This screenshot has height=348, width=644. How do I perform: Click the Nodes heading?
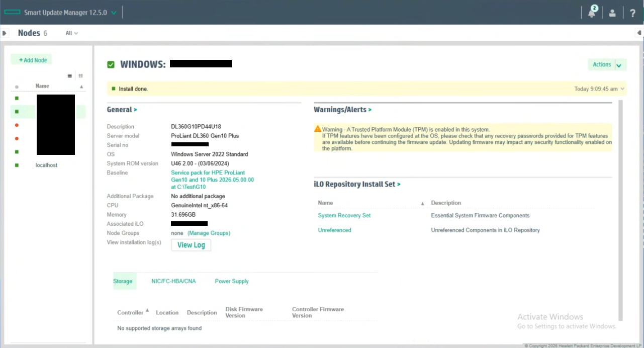tap(29, 33)
